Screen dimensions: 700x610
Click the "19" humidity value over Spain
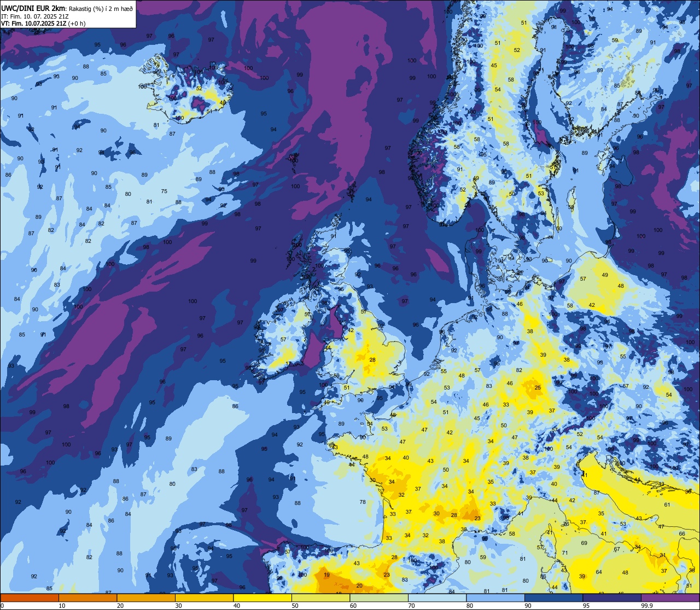(x=326, y=575)
